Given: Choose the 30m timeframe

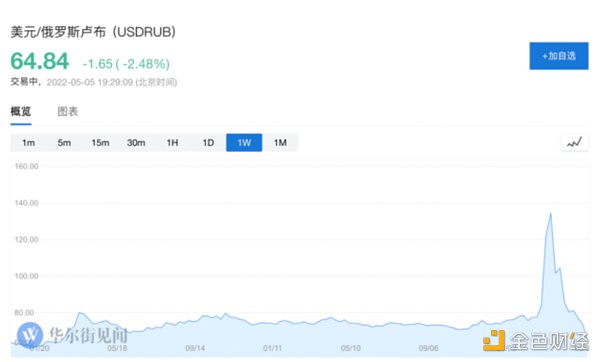Looking at the screenshot, I should tap(136, 143).
